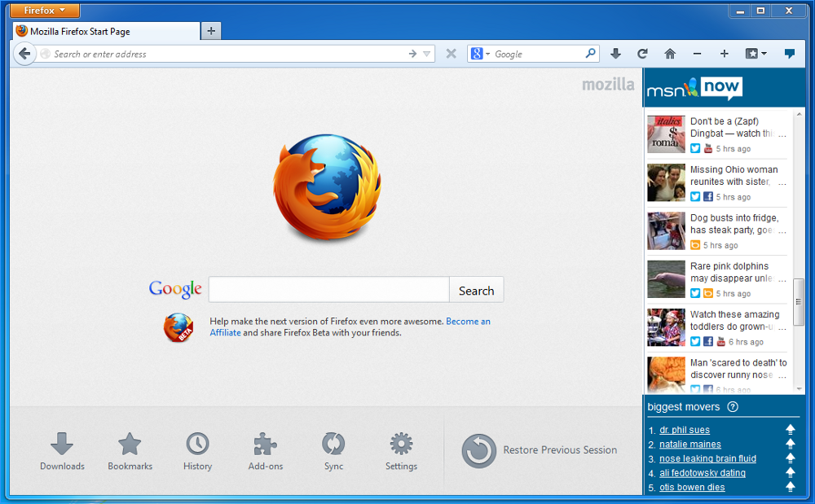
Task: Open the Downloads shortcut on start page
Action: (62, 451)
